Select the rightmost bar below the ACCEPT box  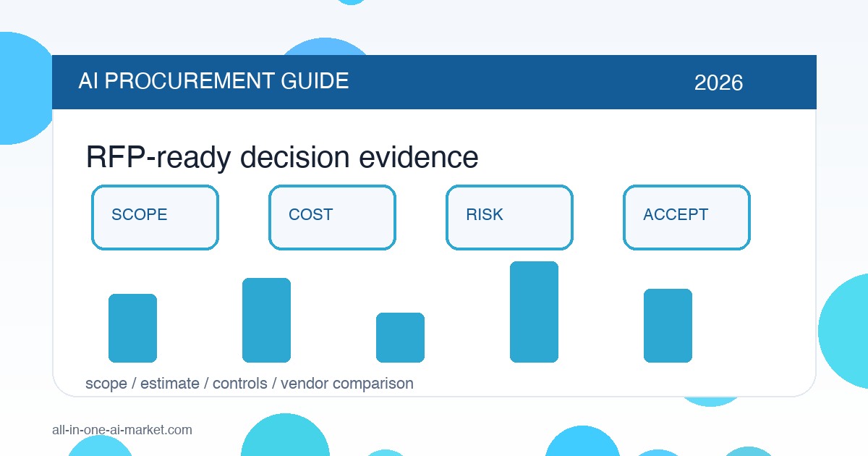pos(668,326)
